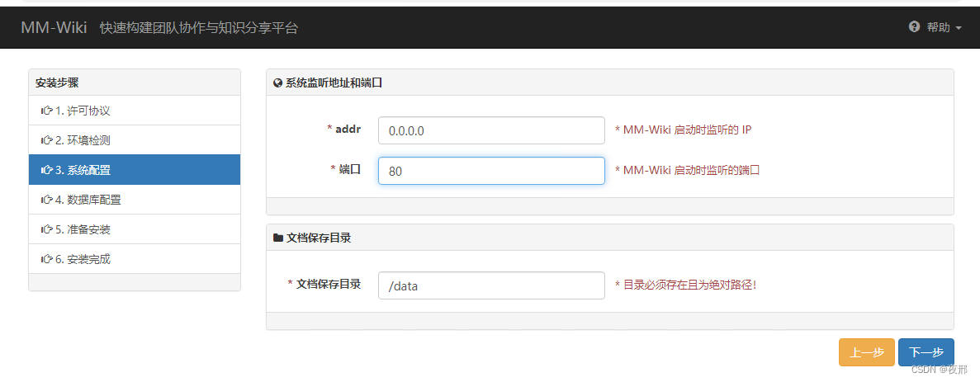The height and width of the screenshot is (382, 980).
Task: Click hand icon beside 安装完成
Action: (x=46, y=259)
